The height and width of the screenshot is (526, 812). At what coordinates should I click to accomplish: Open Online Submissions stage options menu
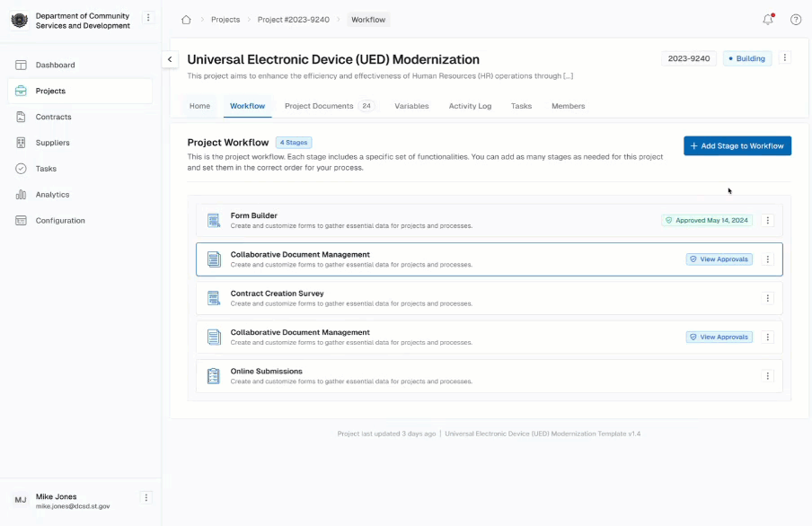768,376
